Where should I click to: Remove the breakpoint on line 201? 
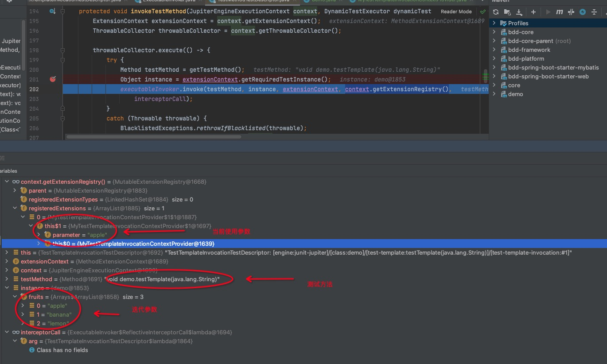coord(53,79)
